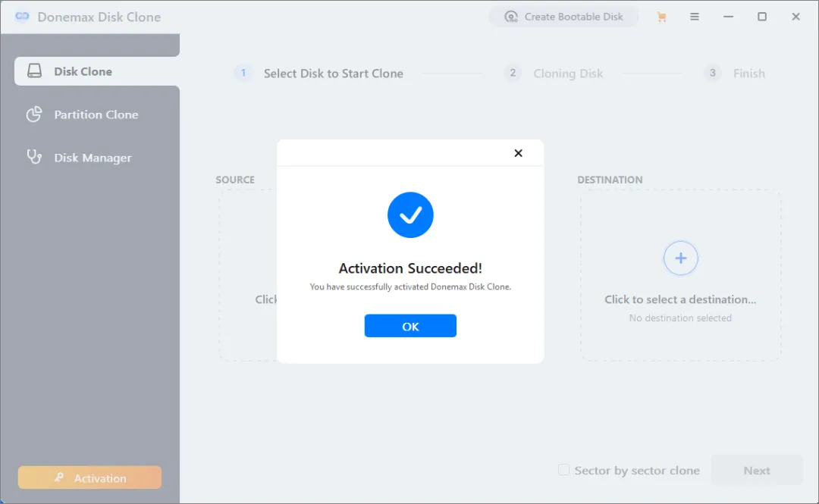
Task: Click step 2 number circle
Action: click(513, 73)
